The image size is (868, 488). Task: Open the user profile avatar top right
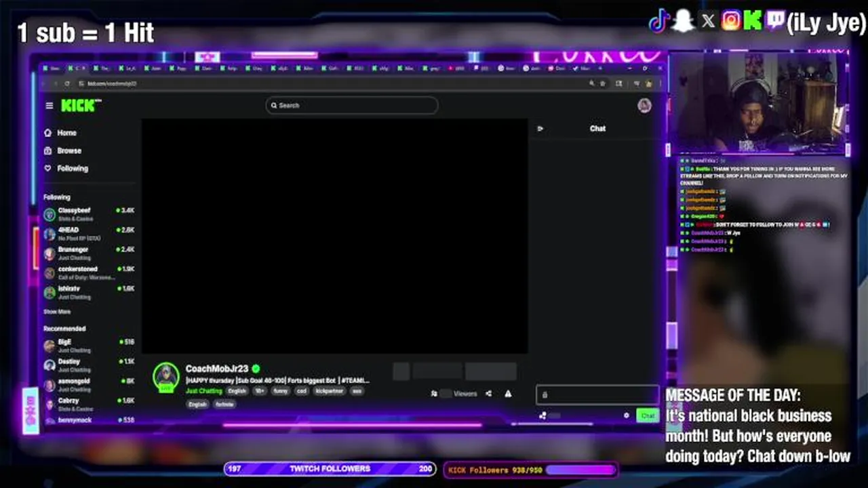pyautogui.click(x=644, y=105)
